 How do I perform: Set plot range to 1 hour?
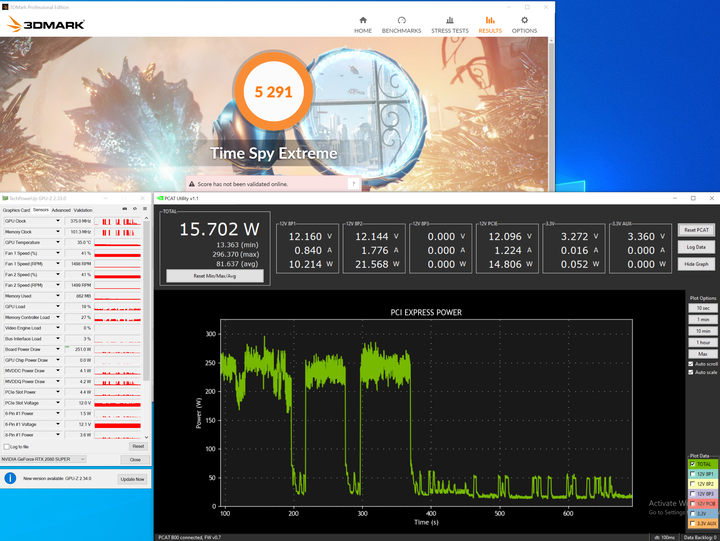click(703, 342)
